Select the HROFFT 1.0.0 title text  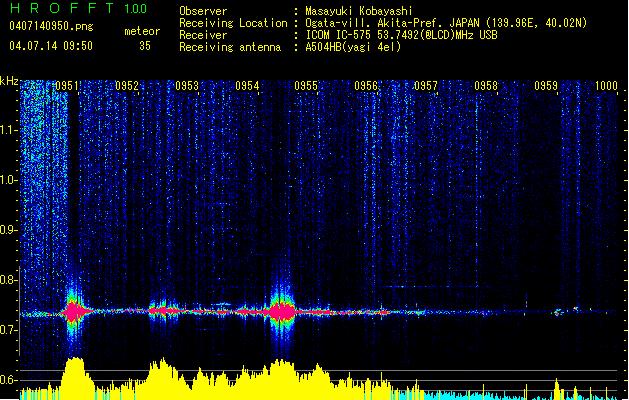pyautogui.click(x=78, y=8)
